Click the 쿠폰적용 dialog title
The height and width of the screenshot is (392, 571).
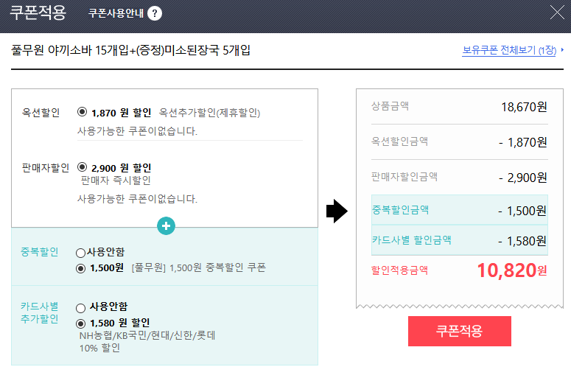coord(38,13)
